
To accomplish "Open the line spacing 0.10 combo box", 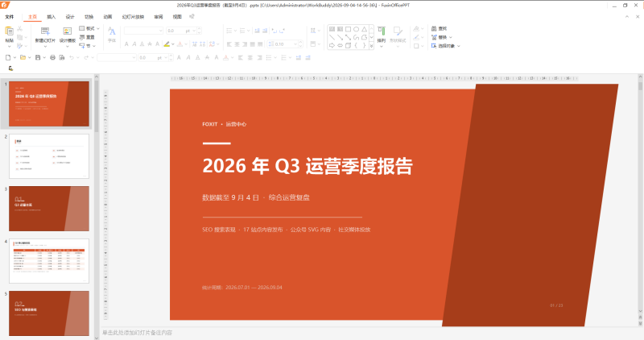I will click(285, 44).
